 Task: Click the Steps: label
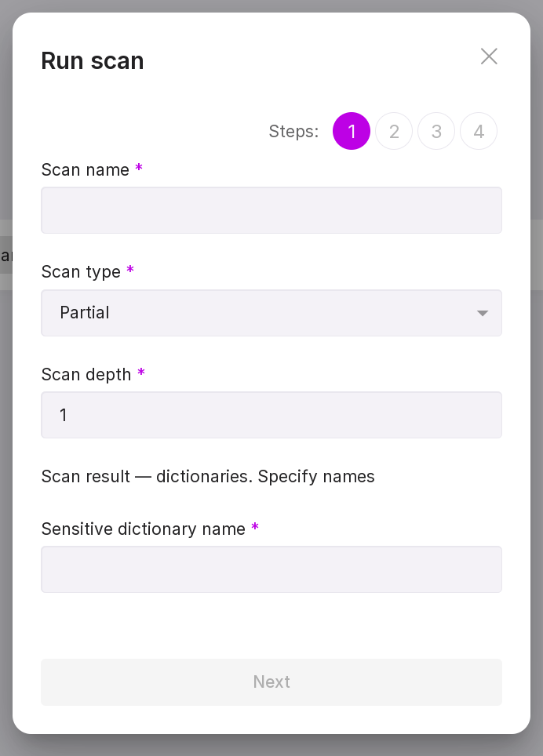293,132
